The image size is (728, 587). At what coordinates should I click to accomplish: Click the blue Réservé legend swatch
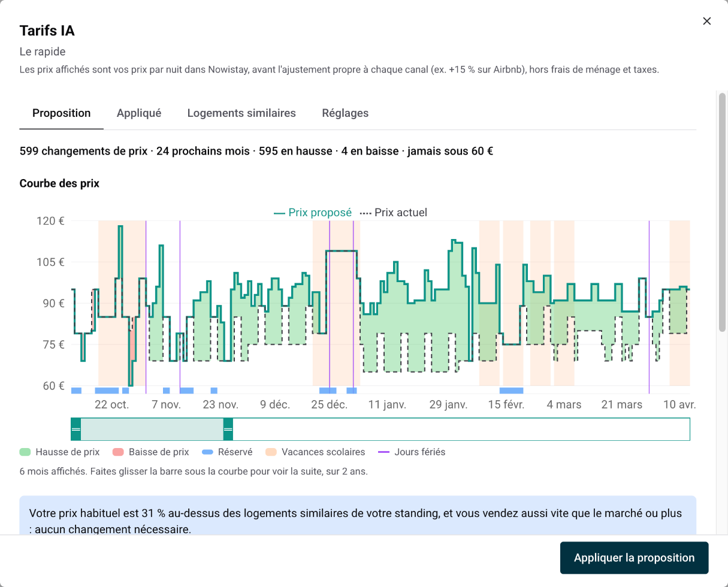208,452
